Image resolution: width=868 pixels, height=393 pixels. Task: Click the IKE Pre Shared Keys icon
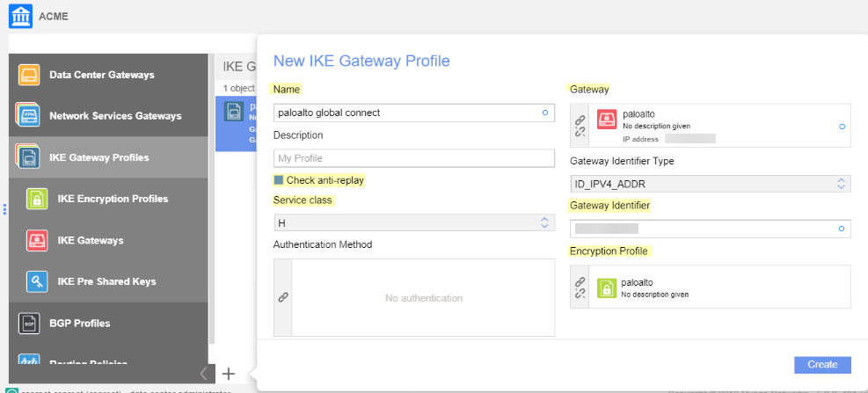point(37,281)
